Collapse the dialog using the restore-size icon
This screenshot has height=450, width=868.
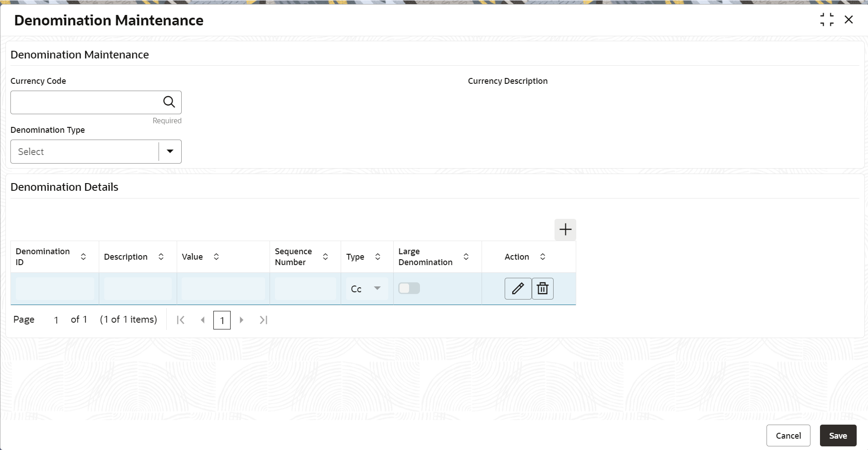[x=827, y=19]
